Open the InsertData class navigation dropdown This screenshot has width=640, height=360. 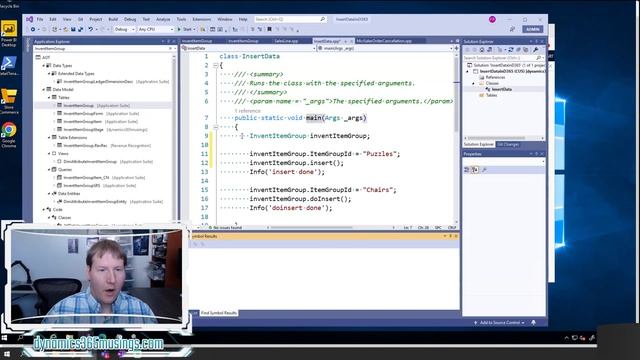point(249,48)
